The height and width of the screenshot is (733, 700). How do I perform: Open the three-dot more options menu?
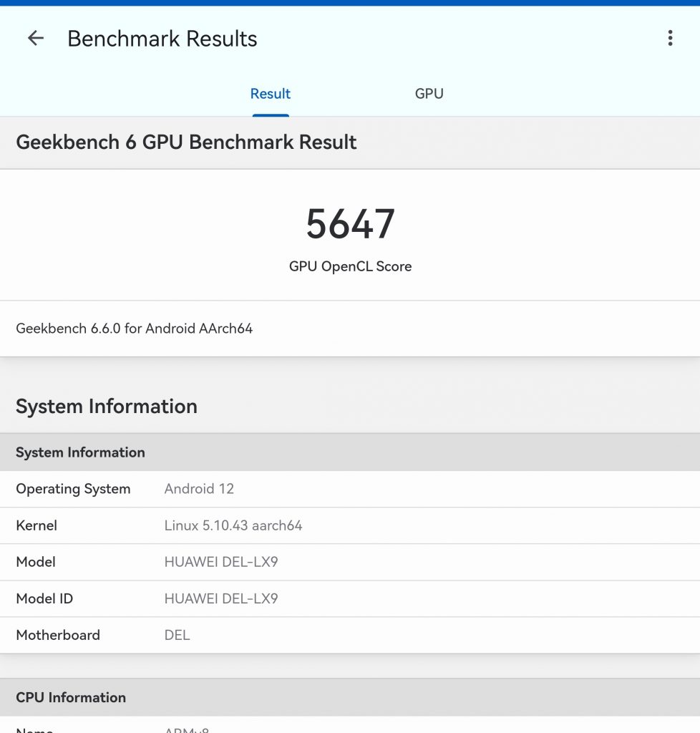tap(670, 39)
